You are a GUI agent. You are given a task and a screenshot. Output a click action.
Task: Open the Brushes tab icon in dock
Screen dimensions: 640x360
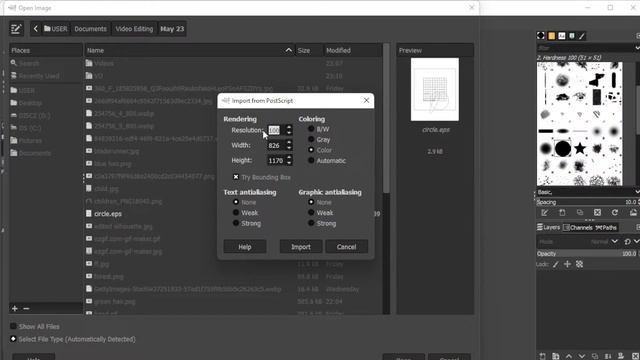click(x=541, y=36)
